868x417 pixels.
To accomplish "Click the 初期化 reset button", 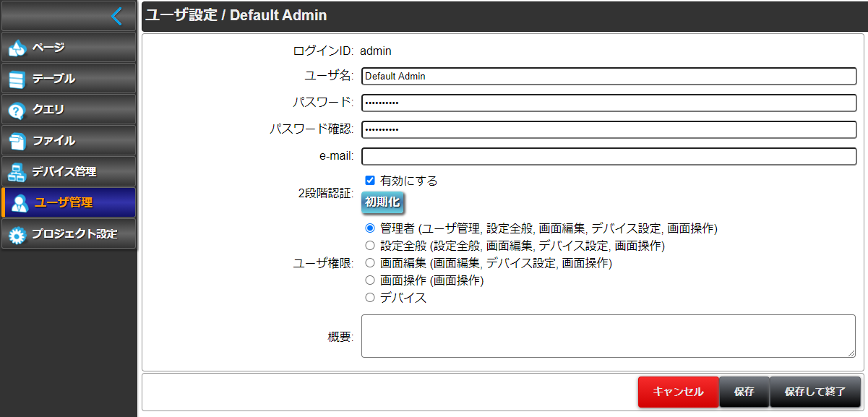I will click(x=382, y=202).
